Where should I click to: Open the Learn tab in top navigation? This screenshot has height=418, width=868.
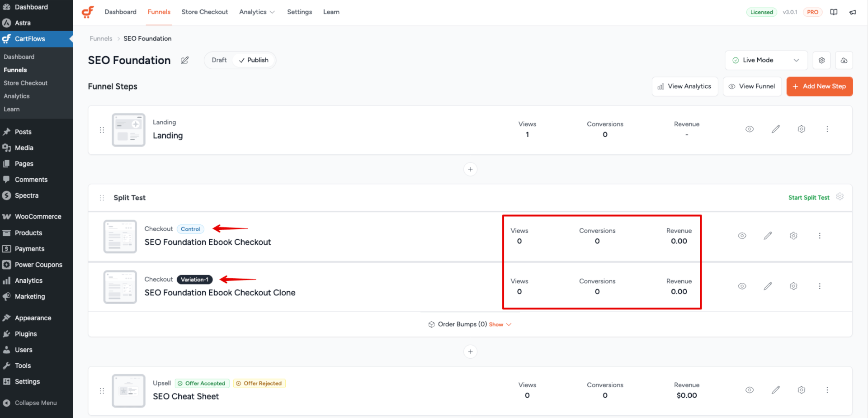(x=331, y=12)
